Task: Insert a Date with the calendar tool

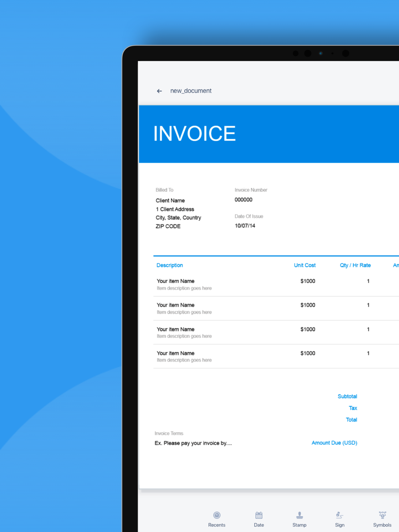Action: click(x=259, y=519)
